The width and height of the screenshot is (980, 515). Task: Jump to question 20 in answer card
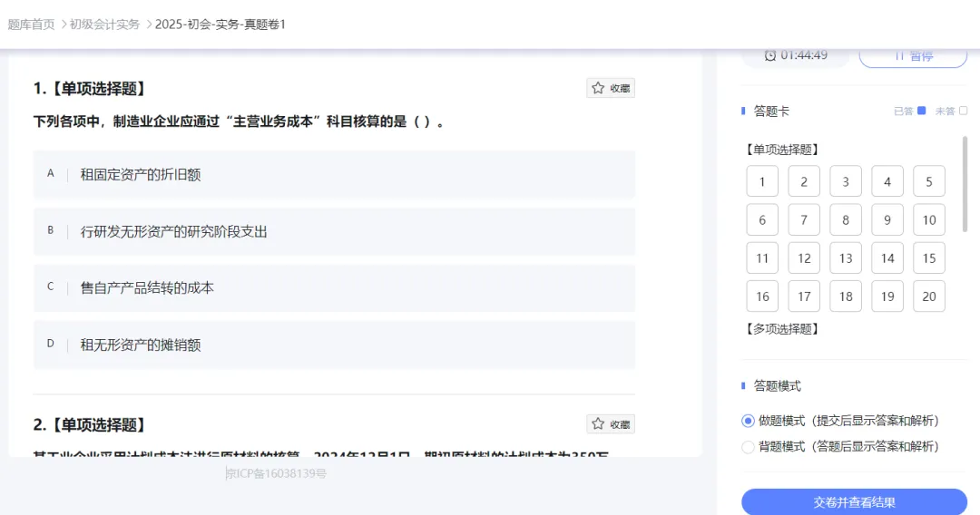tap(929, 296)
